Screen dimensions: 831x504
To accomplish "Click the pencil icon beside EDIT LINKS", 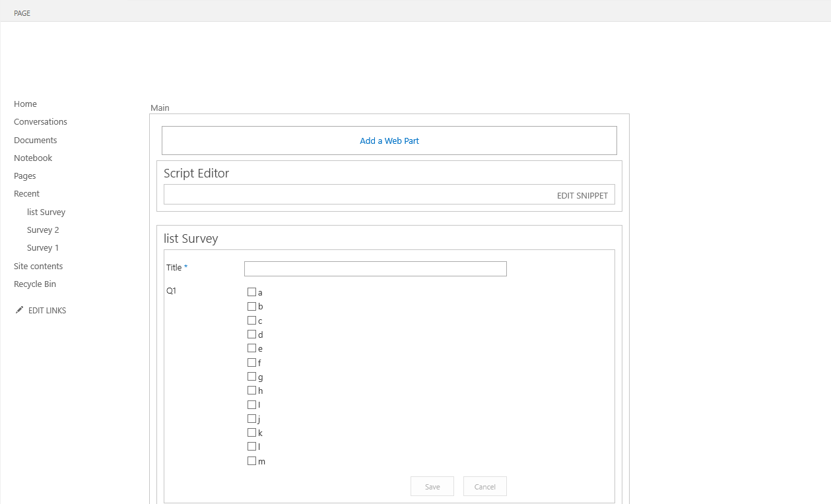I will (20, 310).
